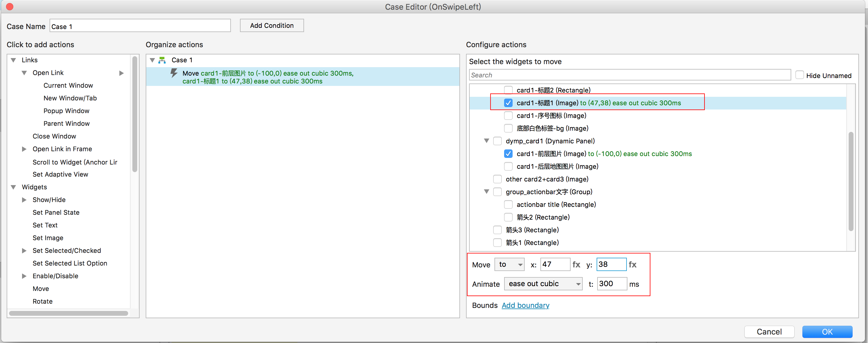The image size is (868, 343).
Task: Expand the Show/Hide action group
Action: 24,200
